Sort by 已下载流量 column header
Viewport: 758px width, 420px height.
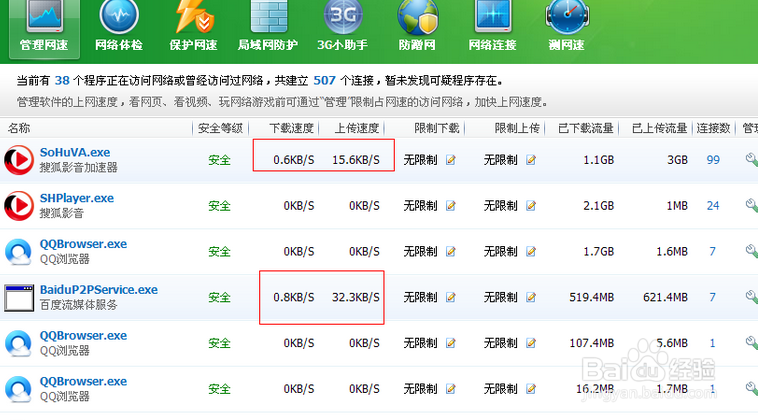585,128
